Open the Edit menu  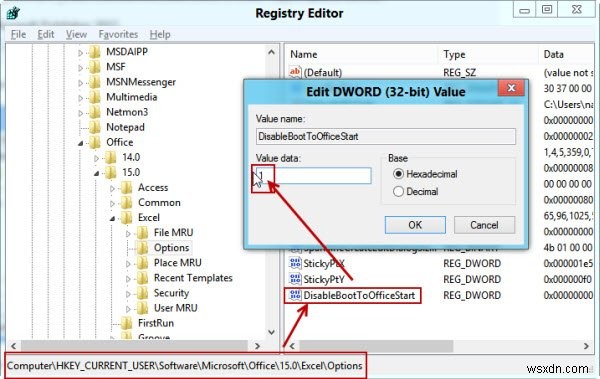click(x=46, y=34)
